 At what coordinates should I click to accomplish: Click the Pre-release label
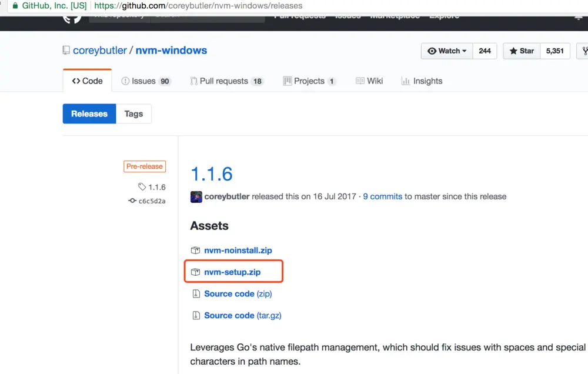(145, 166)
